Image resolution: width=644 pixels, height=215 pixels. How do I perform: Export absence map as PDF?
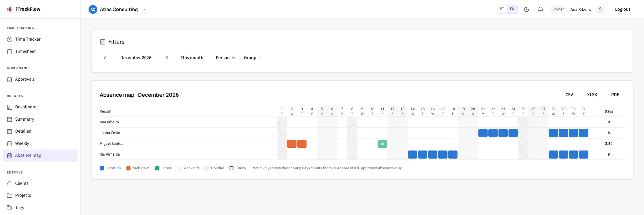(x=615, y=95)
